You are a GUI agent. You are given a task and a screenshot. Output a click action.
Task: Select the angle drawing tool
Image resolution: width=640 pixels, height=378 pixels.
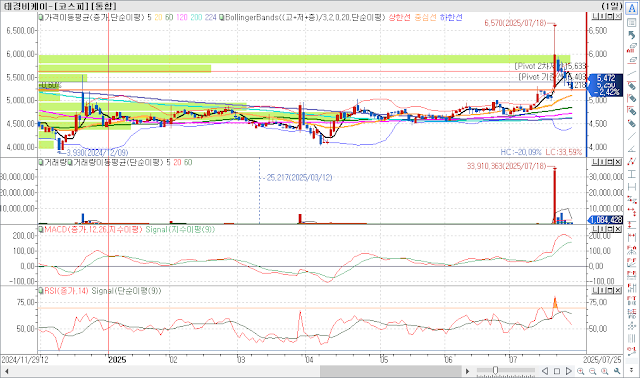[x=631, y=149]
